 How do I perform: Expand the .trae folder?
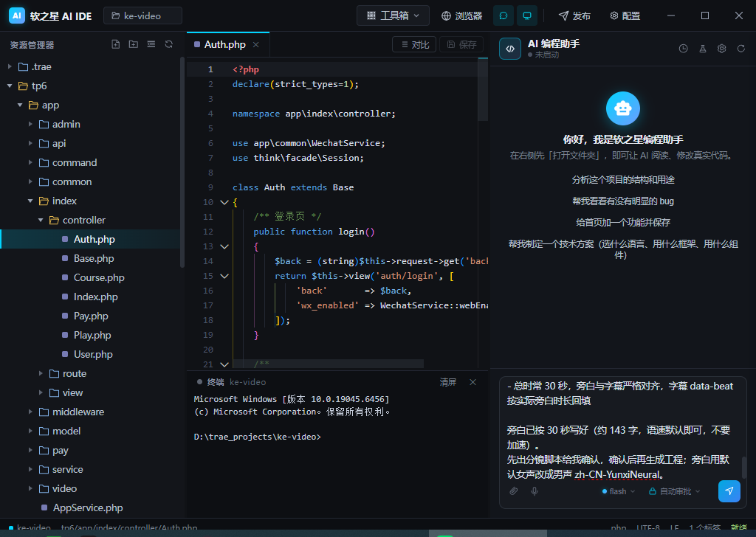pyautogui.click(x=10, y=66)
